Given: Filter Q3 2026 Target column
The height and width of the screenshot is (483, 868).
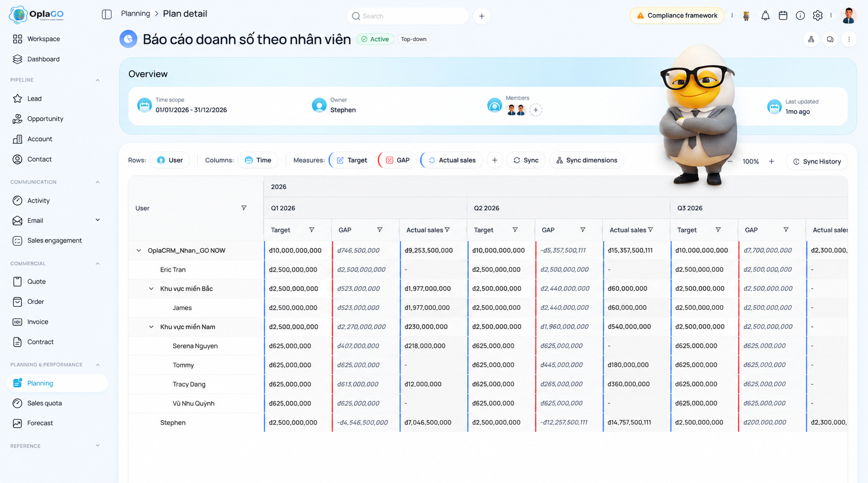Looking at the screenshot, I should (x=718, y=230).
